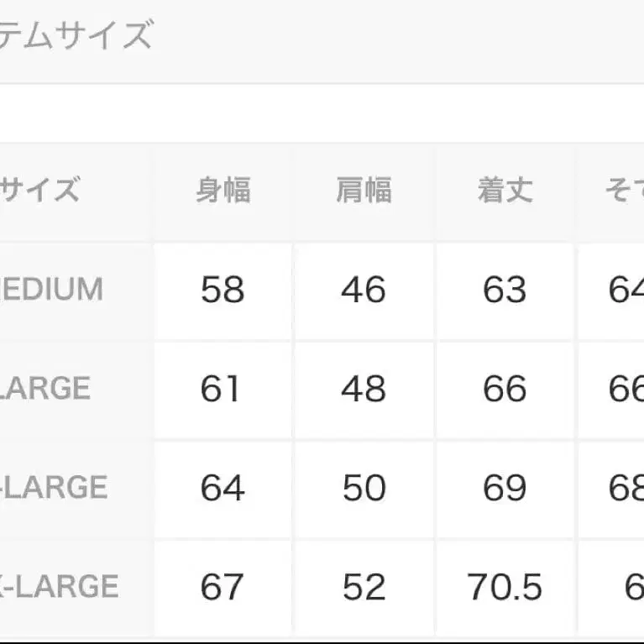Click the 身幅 value 67
644x644 pixels.
[223, 587]
